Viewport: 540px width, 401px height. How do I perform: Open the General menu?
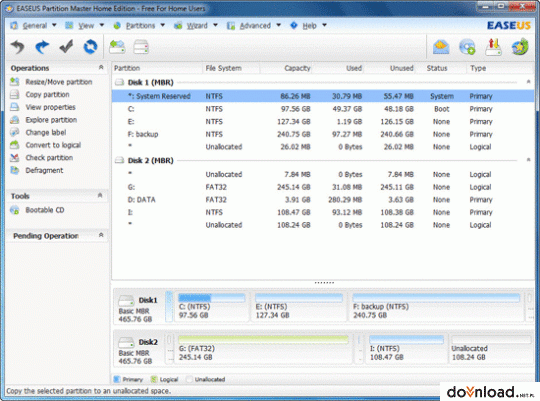(x=34, y=25)
